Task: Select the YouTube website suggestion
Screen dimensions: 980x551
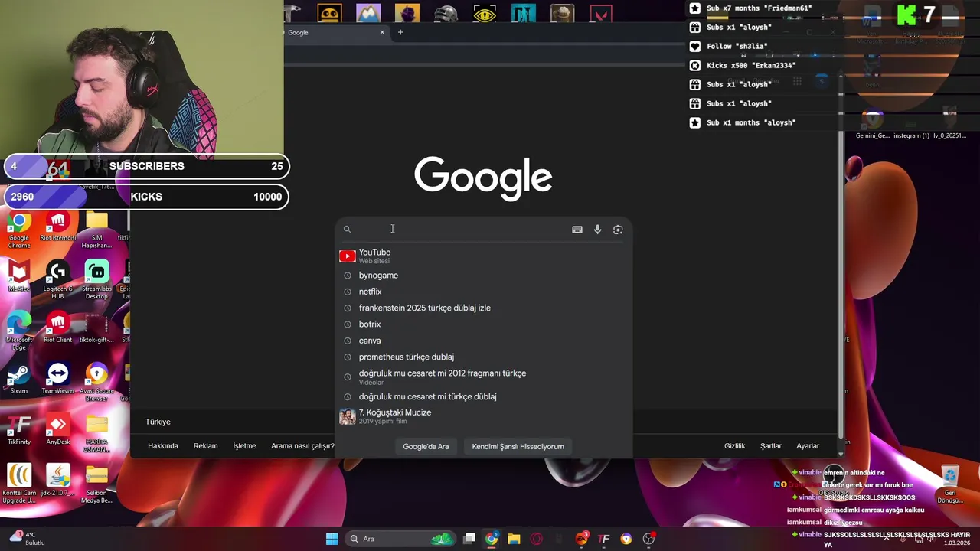Action: point(483,256)
